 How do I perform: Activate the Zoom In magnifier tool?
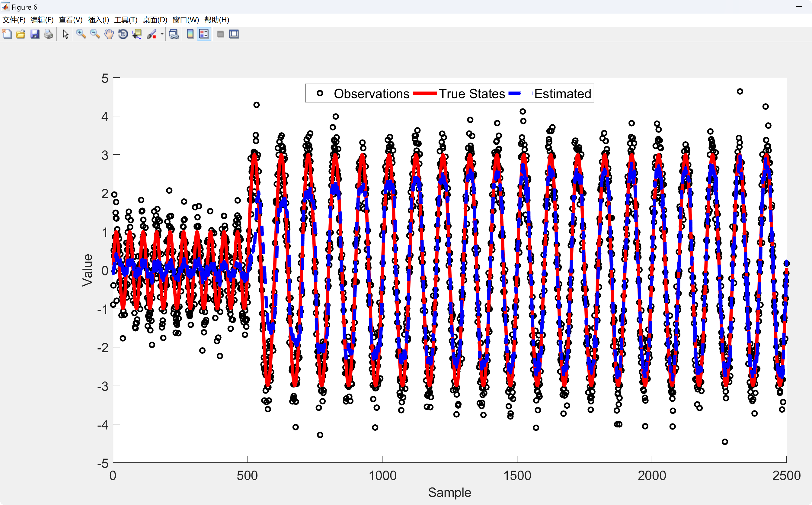(x=81, y=34)
